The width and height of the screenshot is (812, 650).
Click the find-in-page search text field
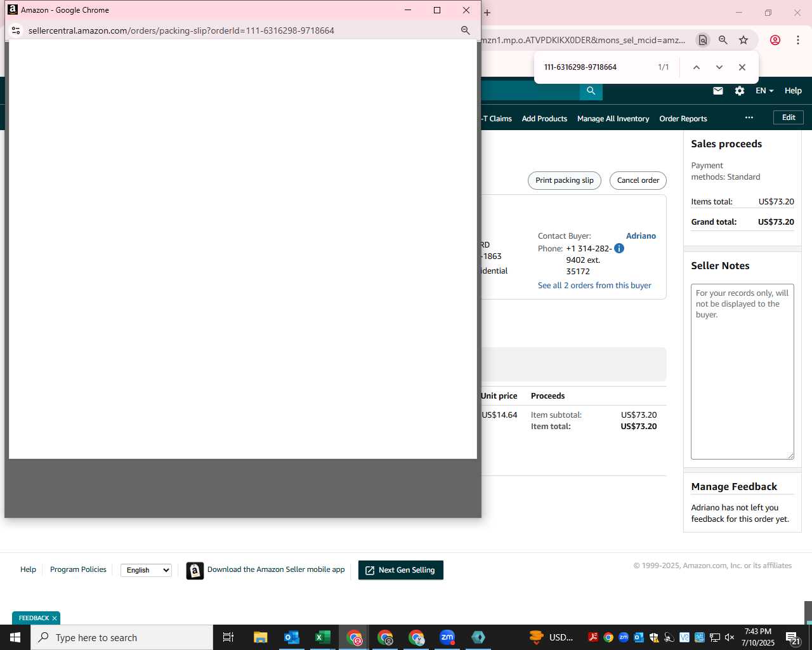click(x=596, y=67)
